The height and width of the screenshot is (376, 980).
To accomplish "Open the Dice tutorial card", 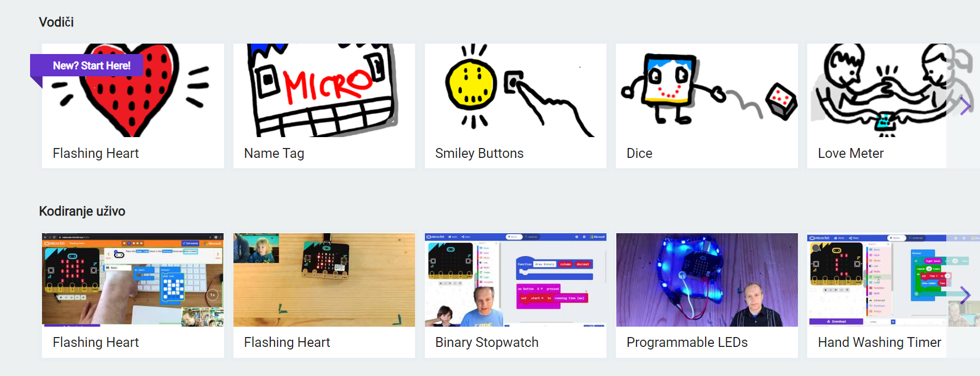I will [x=707, y=106].
